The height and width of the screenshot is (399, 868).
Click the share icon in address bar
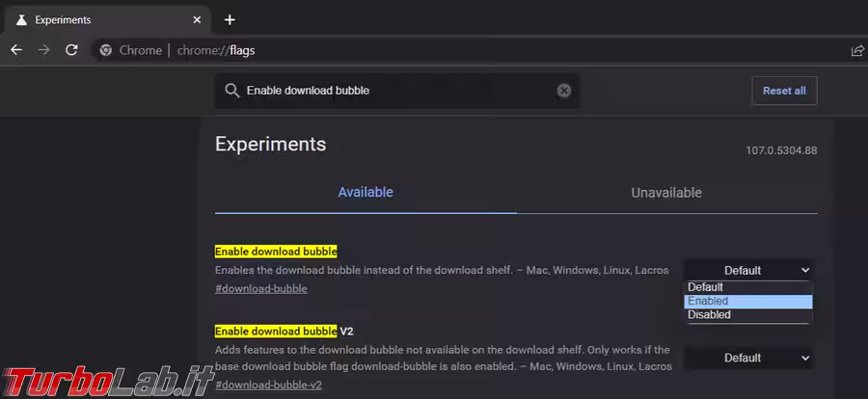[x=856, y=50]
